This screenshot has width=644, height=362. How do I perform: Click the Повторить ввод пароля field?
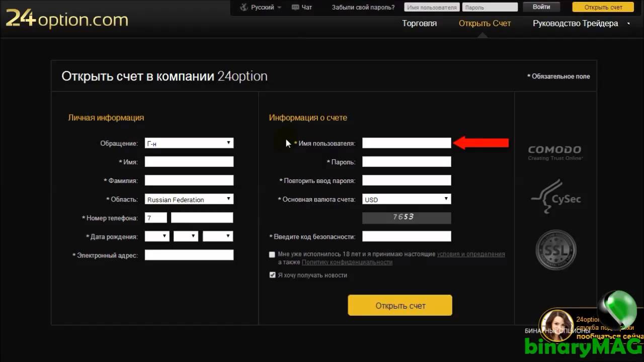point(407,180)
